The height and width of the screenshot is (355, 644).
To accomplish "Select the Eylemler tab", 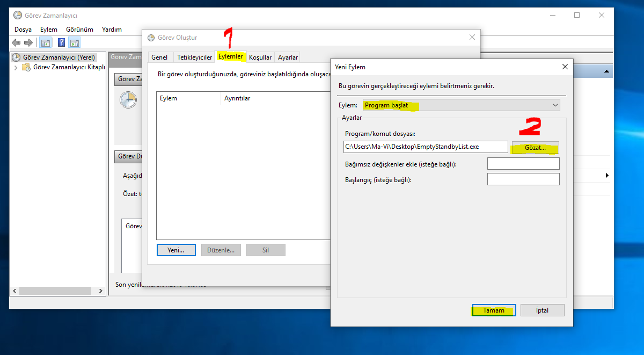I will [x=231, y=56].
